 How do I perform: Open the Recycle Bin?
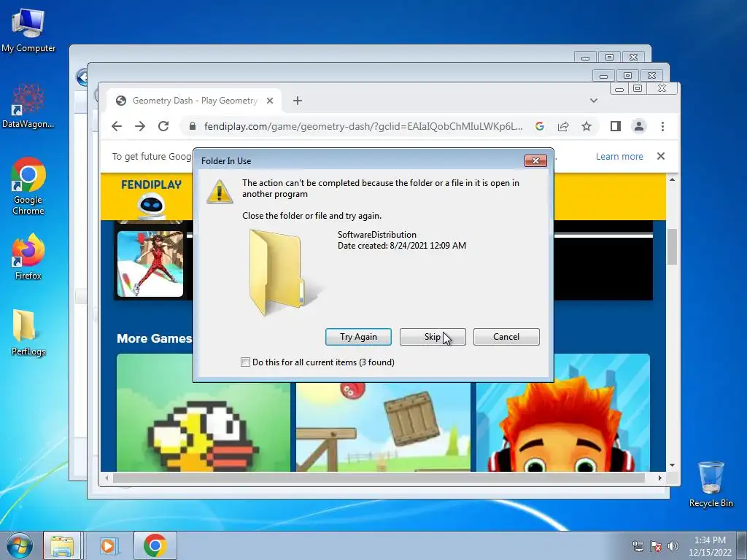711,484
